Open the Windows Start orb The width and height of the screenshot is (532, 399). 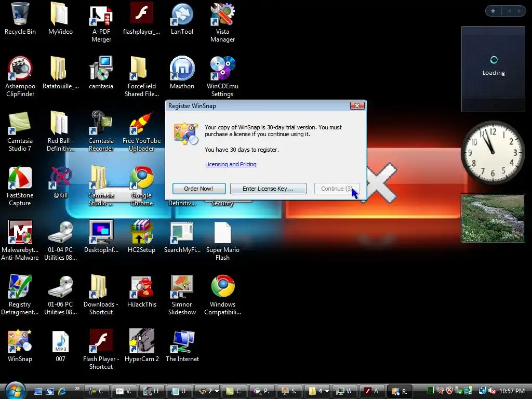(15, 390)
